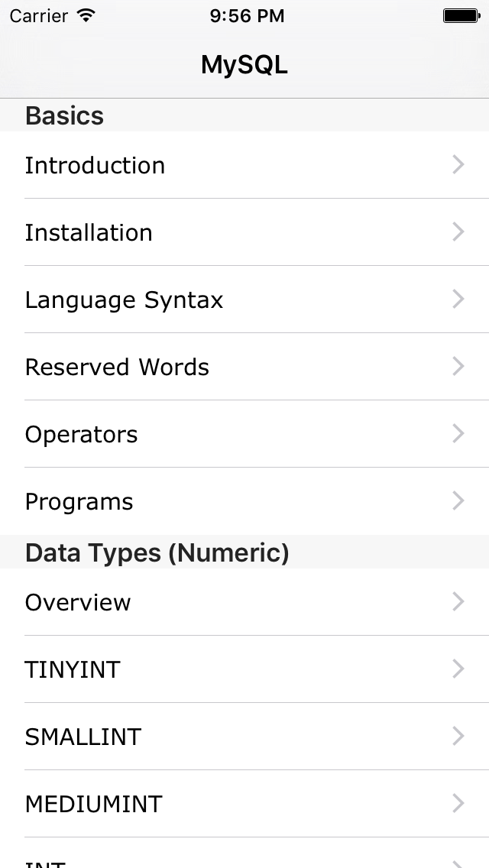Expand Introduction using its chevron arrow

click(x=458, y=165)
